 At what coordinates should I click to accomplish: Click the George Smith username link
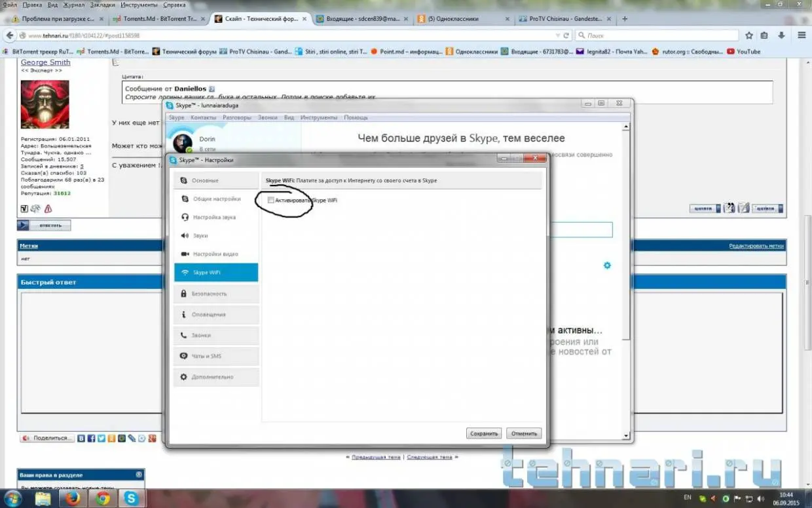[x=46, y=62]
